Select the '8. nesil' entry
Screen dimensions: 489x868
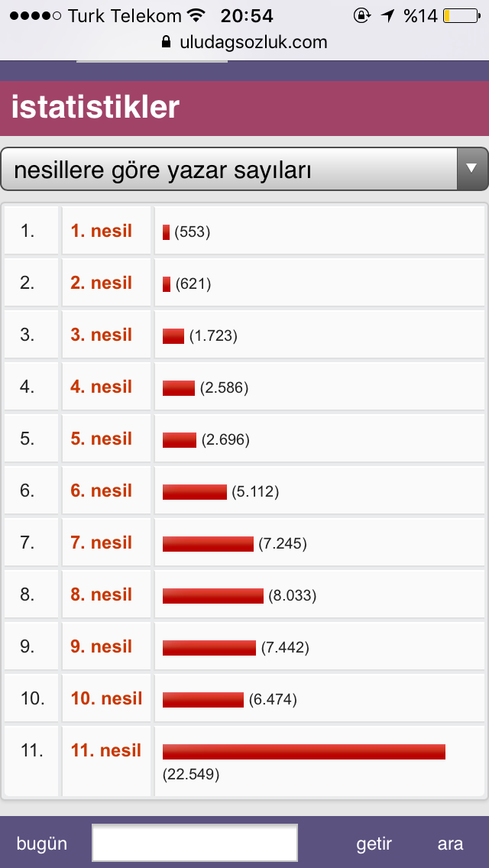(102, 594)
